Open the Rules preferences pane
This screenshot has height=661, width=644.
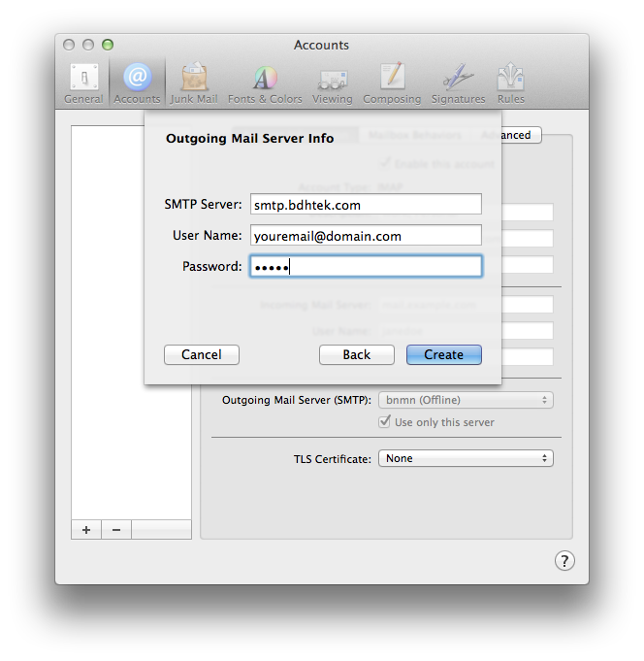[511, 83]
